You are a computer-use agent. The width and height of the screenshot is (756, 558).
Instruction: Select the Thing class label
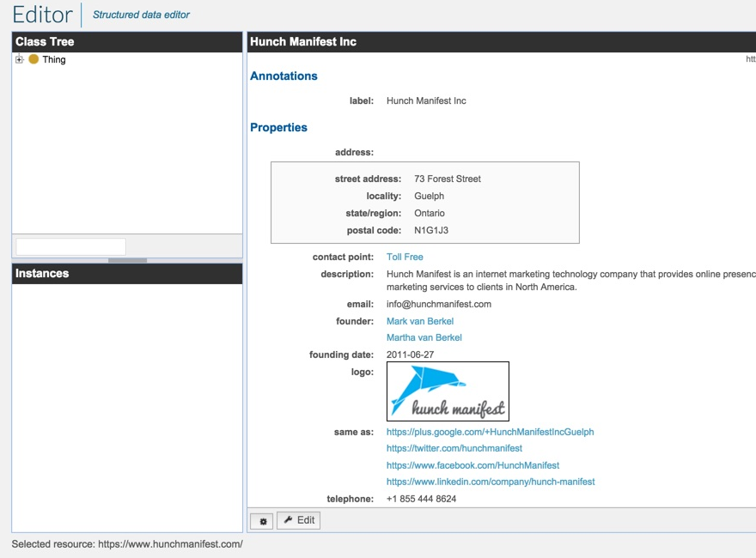coord(54,59)
